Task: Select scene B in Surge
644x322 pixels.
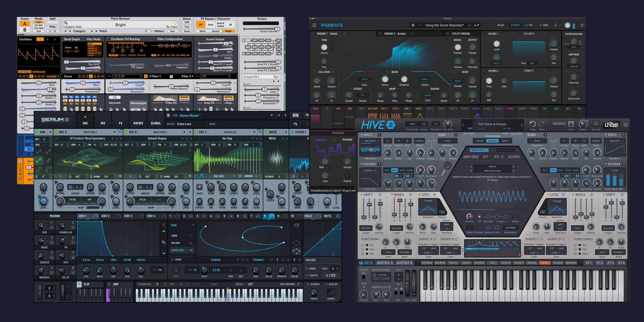Action: click(x=25, y=30)
